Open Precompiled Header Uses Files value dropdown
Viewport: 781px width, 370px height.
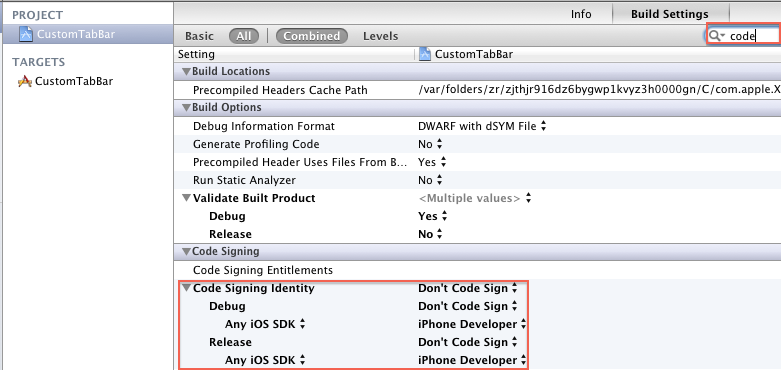click(x=432, y=162)
